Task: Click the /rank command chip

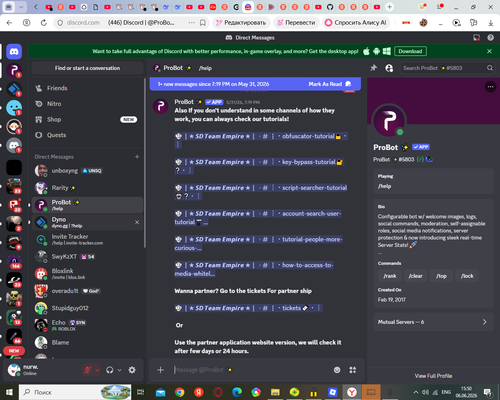Action: coord(390,276)
